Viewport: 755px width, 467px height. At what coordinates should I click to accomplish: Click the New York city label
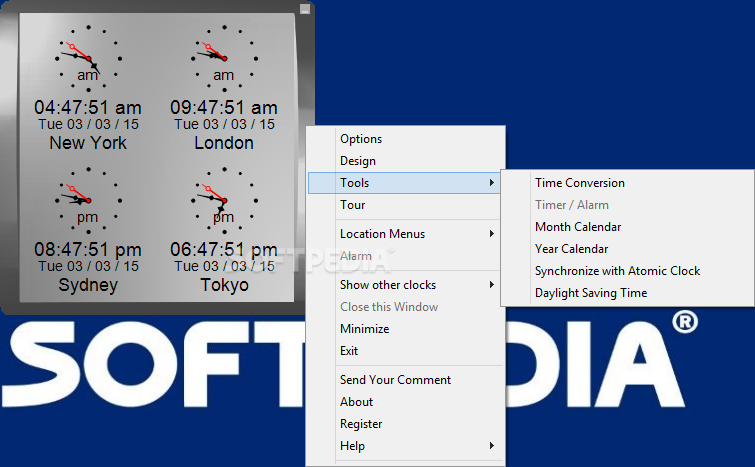(88, 143)
